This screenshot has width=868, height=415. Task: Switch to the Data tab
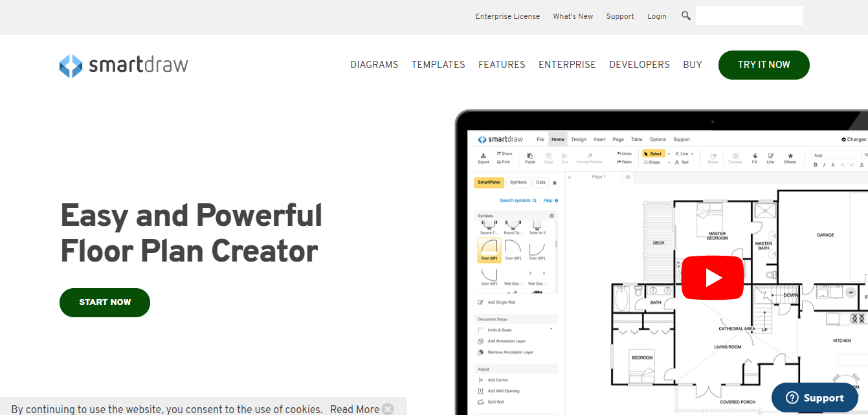[x=540, y=183]
